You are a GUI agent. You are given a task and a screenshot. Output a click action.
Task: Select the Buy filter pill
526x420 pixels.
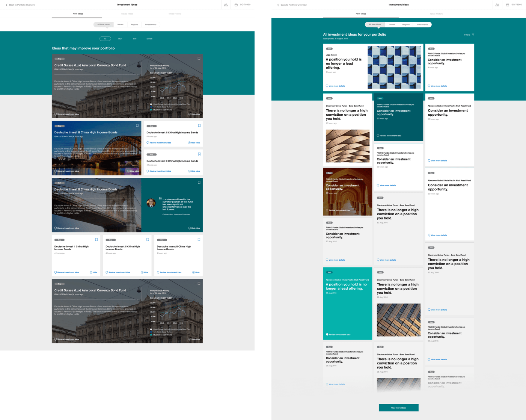pos(120,39)
